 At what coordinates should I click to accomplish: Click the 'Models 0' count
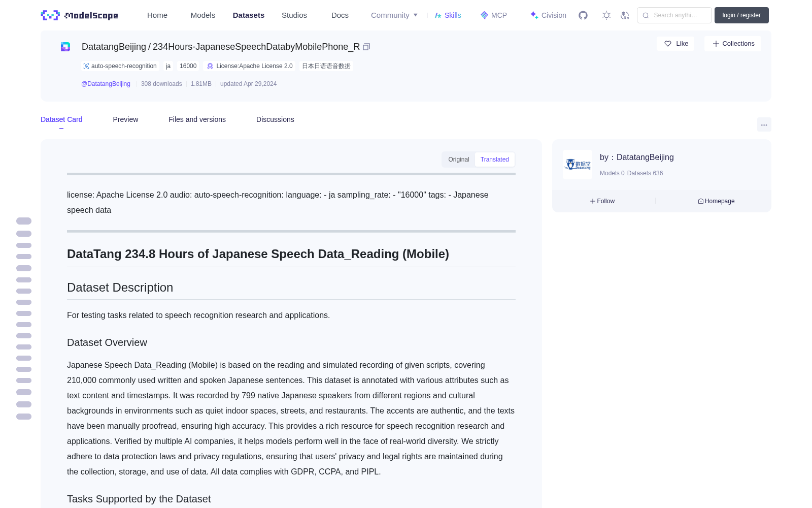(612, 173)
